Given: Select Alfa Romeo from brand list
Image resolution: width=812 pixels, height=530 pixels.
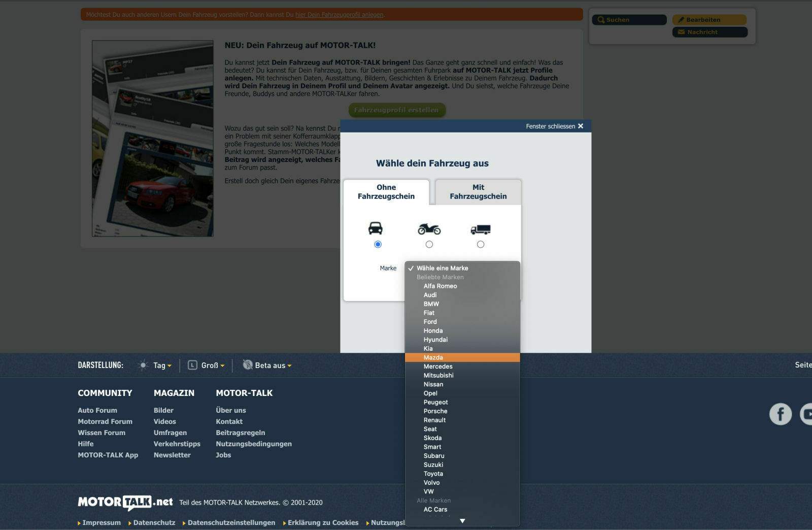Looking at the screenshot, I should point(462,286).
